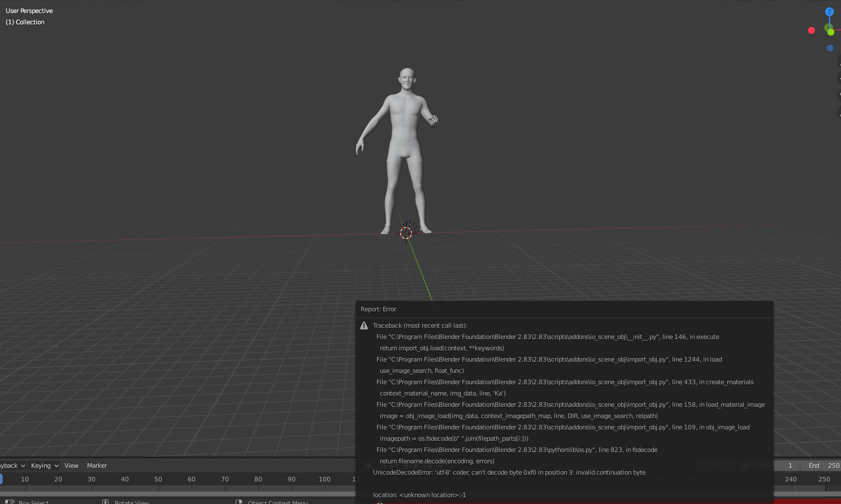Click the 'line 146, in execute' traceback line
The width and height of the screenshot is (841, 504).
coord(548,337)
